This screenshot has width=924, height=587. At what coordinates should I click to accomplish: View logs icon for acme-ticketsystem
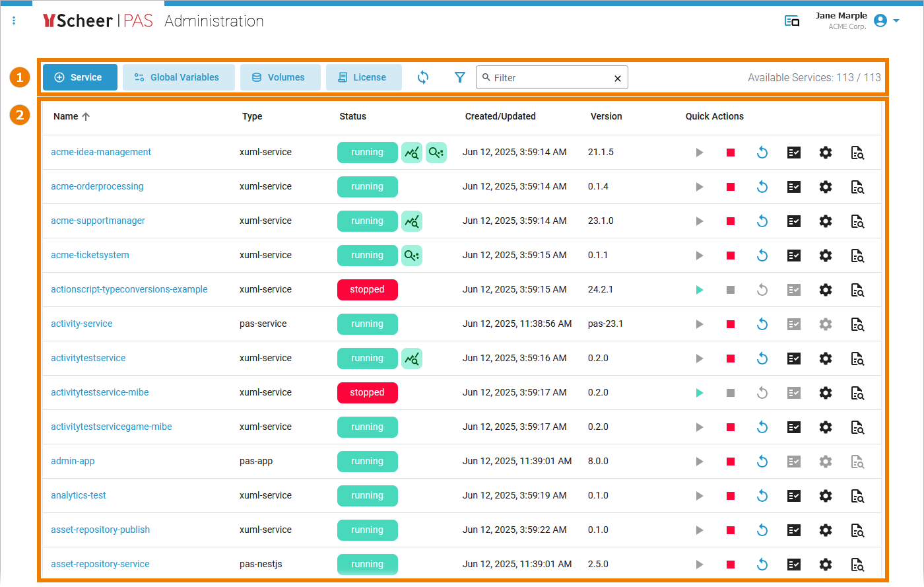(857, 256)
